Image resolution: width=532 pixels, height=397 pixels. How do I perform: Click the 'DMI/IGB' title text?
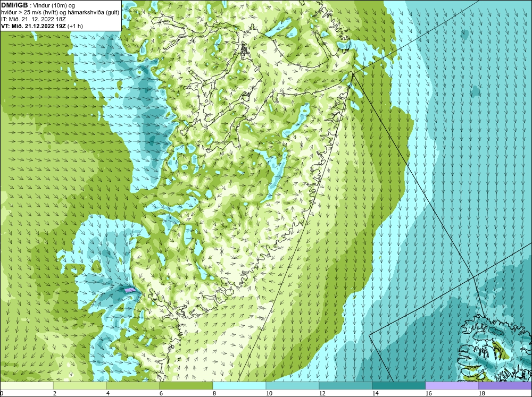pyautogui.click(x=14, y=5)
